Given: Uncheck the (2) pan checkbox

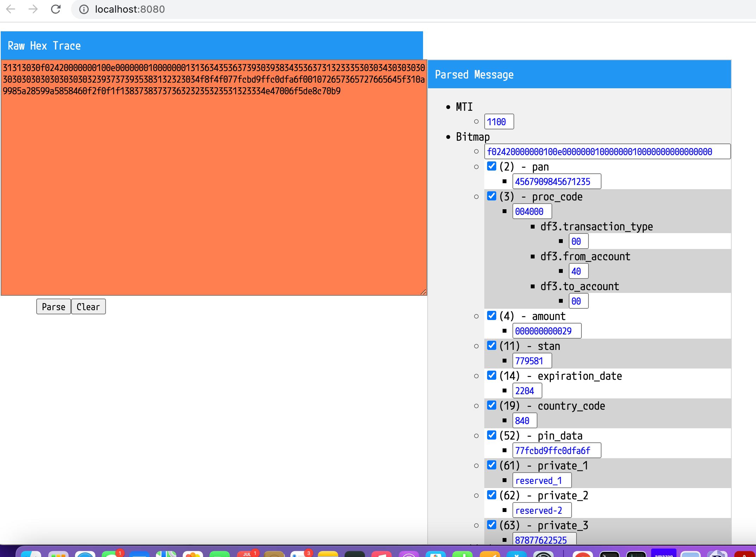Looking at the screenshot, I should pyautogui.click(x=491, y=166).
